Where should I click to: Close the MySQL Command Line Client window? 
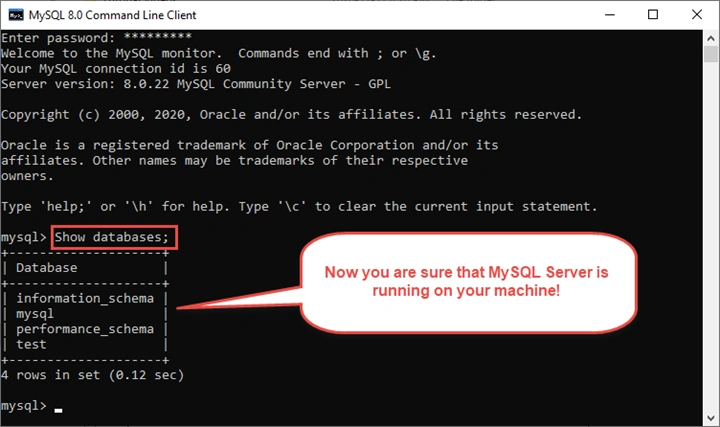click(697, 15)
